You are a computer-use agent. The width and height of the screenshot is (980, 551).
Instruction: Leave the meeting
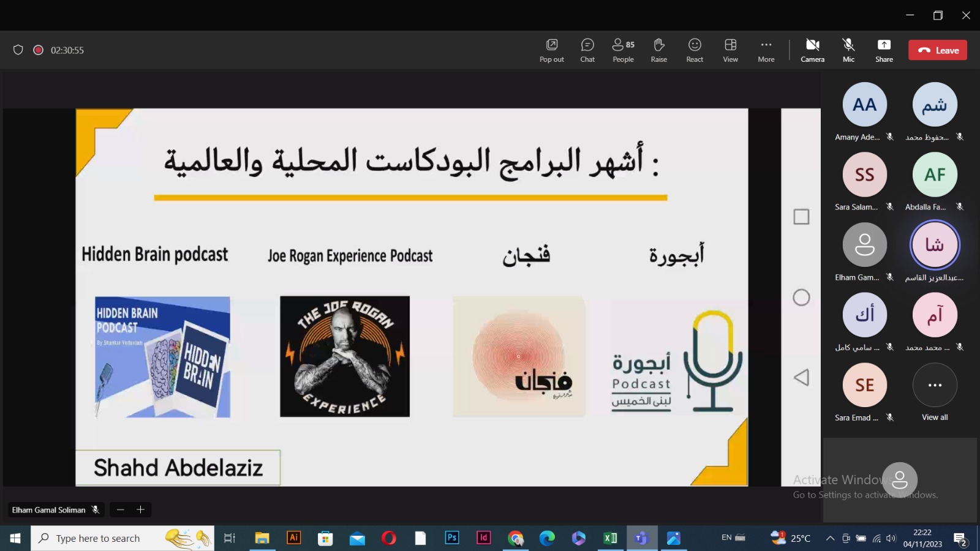pos(938,50)
